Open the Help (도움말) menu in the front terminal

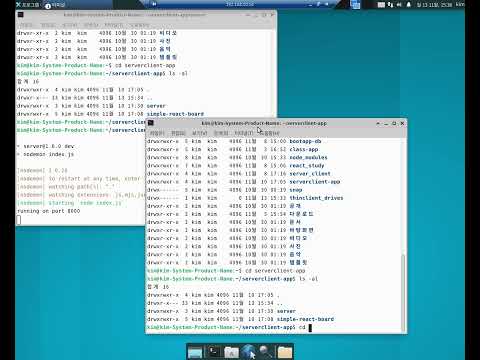[269, 133]
